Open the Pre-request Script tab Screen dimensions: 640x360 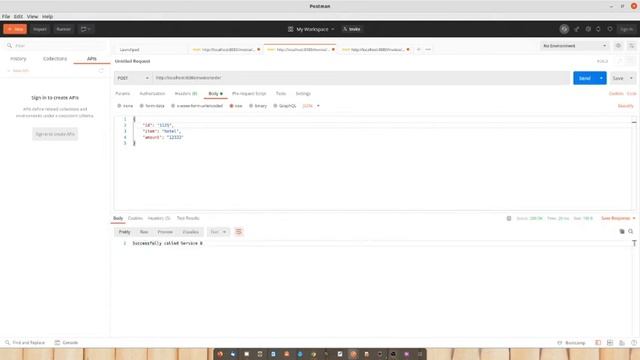(x=249, y=93)
